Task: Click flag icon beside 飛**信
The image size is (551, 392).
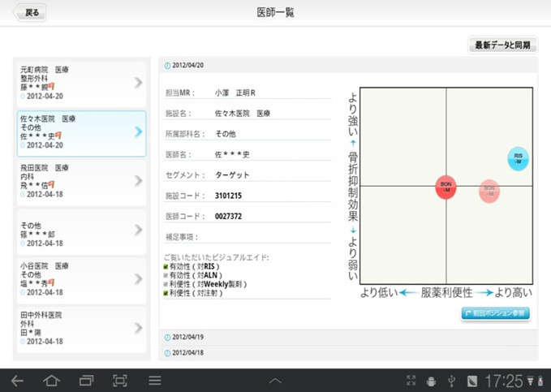Action: [x=52, y=184]
